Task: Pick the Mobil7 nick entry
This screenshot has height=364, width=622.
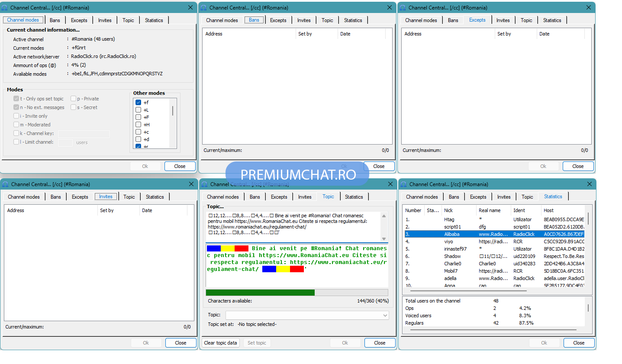Action: coord(451,271)
